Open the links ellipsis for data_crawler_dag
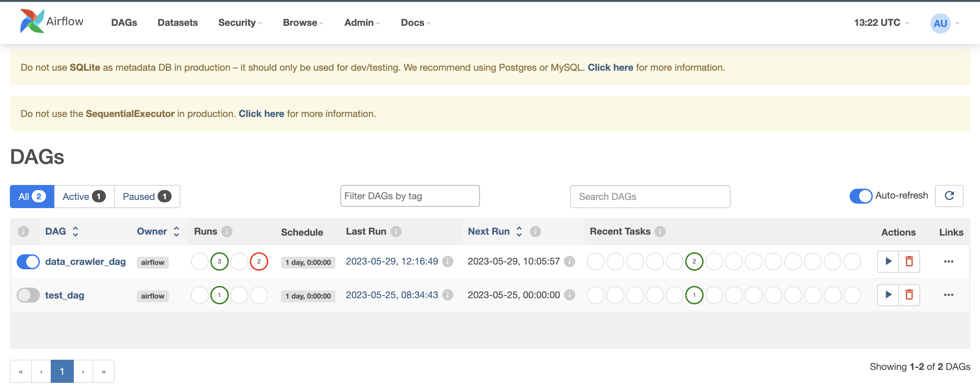This screenshot has height=390, width=980. pyautogui.click(x=948, y=261)
